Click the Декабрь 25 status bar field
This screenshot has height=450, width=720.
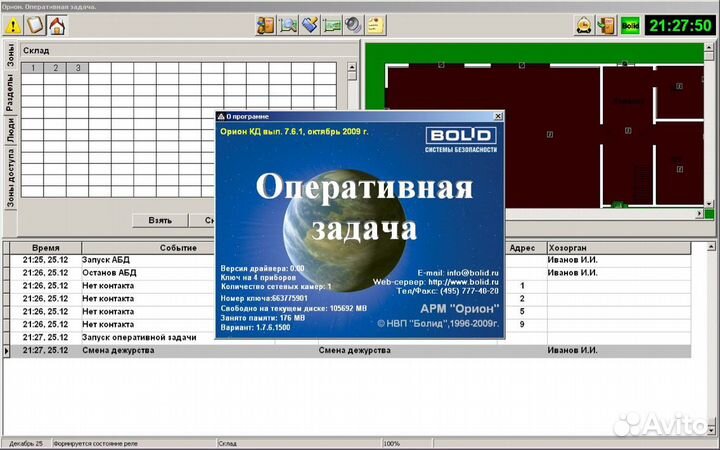pos(26,444)
